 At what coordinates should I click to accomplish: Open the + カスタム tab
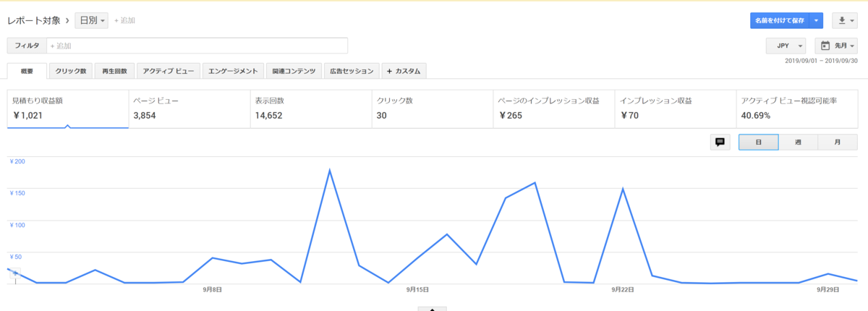coord(404,71)
